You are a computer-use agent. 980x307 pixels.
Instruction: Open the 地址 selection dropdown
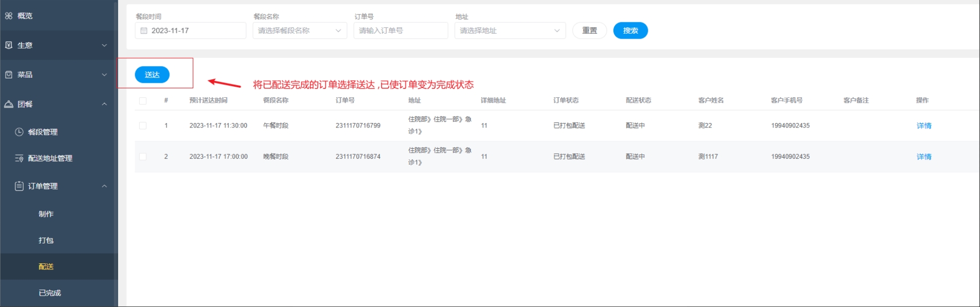pos(510,31)
